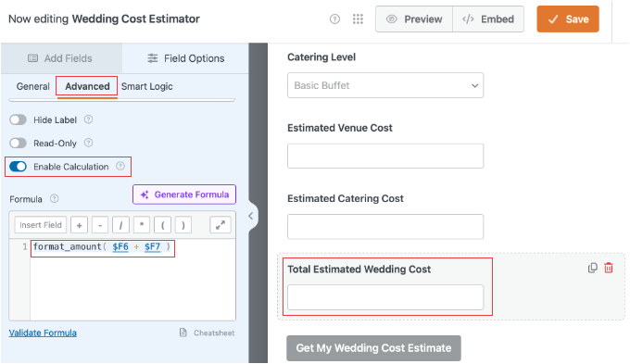
Task: Open the Advanced sub-tab
Action: point(87,86)
